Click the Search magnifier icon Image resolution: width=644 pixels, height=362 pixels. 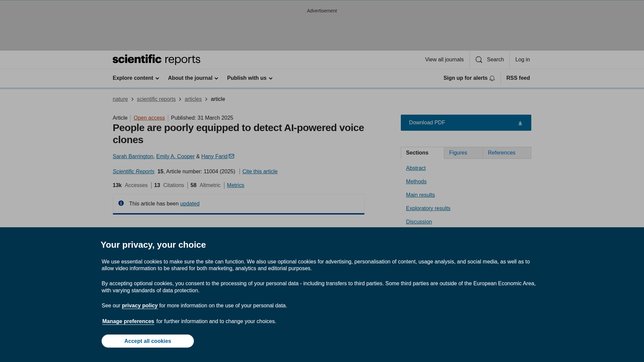click(479, 60)
